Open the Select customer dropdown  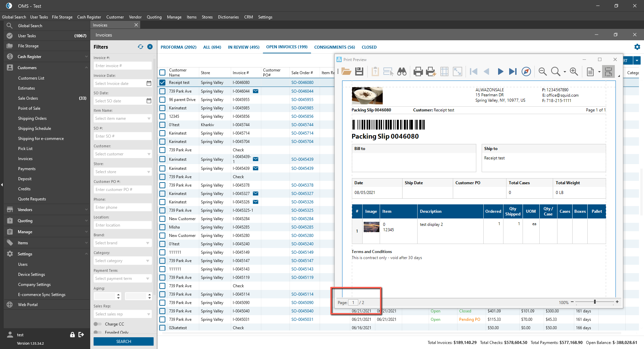coord(122,154)
